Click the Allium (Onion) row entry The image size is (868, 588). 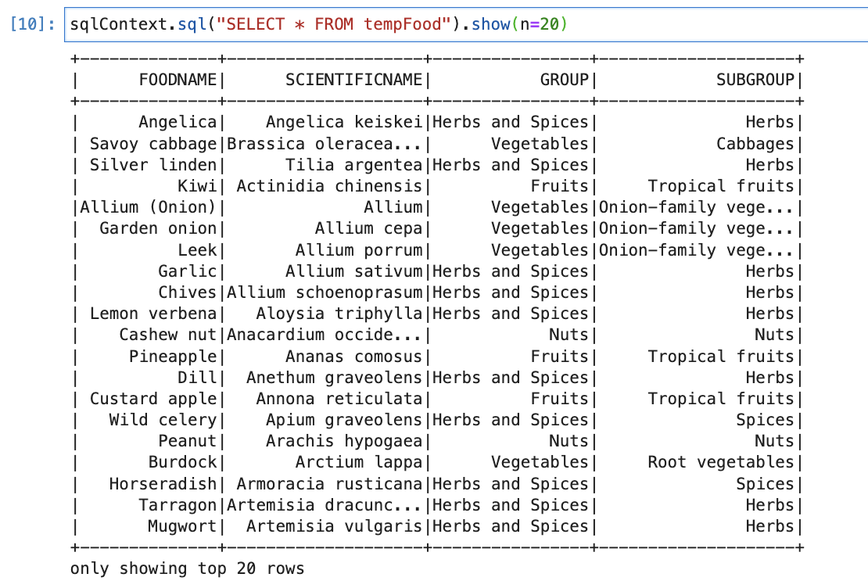coord(148,207)
